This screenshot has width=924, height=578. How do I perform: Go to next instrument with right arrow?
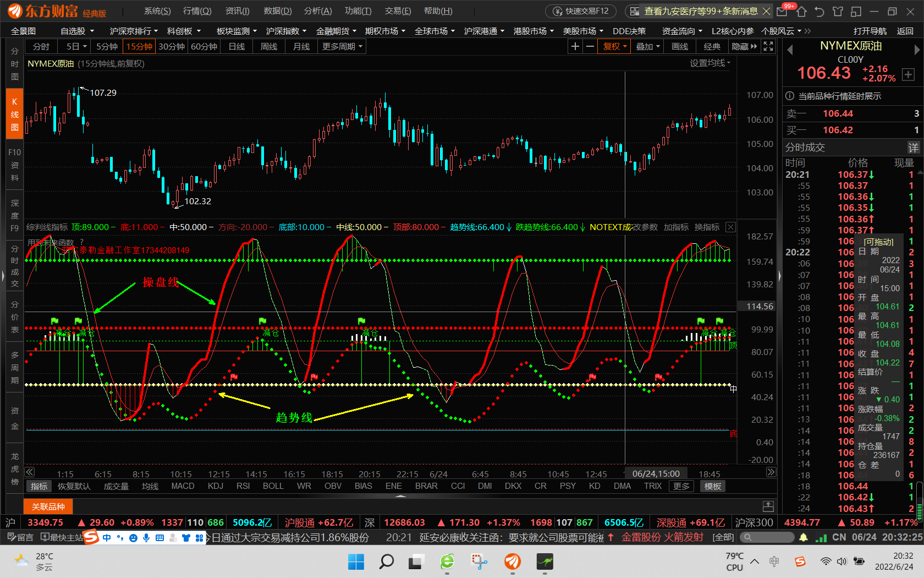(917, 50)
